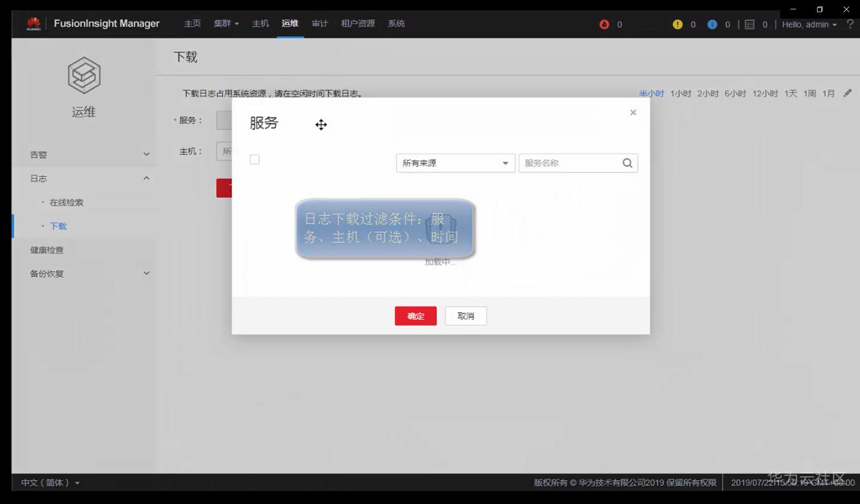
Task: Select the 1小时 time range
Action: (x=681, y=93)
